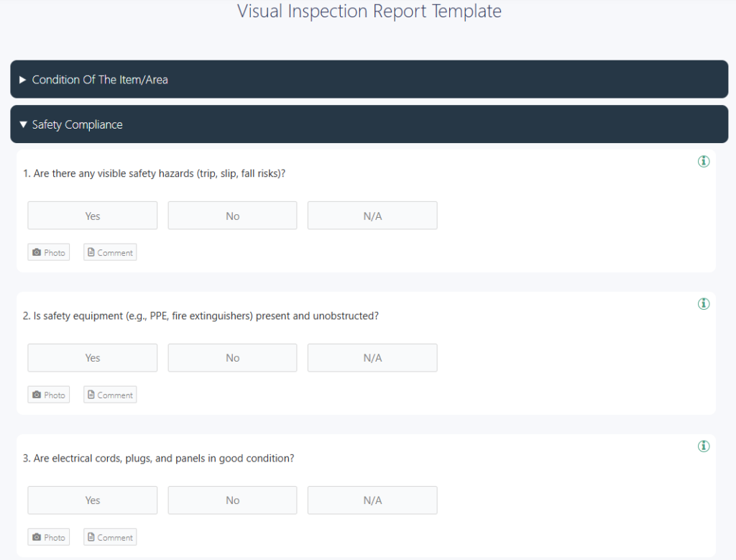Click the info icon for question 3

pos(704,446)
